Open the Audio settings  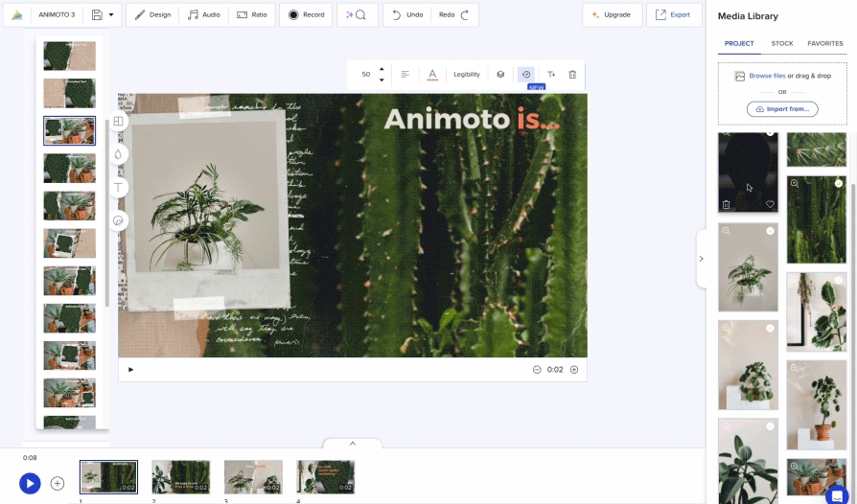(203, 14)
